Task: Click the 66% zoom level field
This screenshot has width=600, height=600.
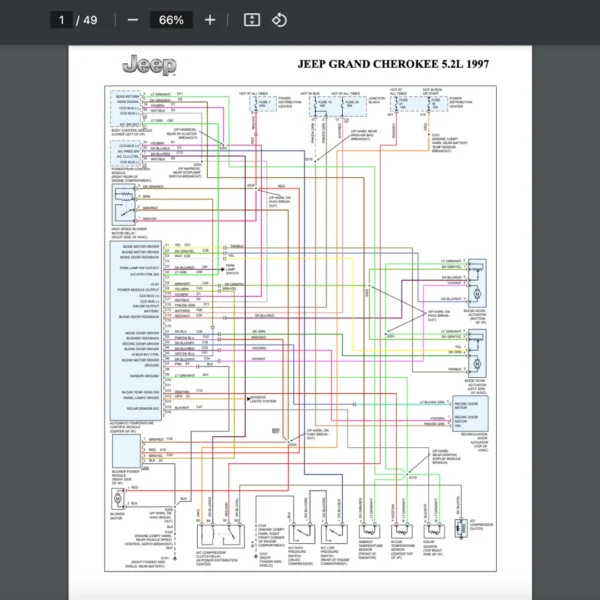Action: (171, 20)
